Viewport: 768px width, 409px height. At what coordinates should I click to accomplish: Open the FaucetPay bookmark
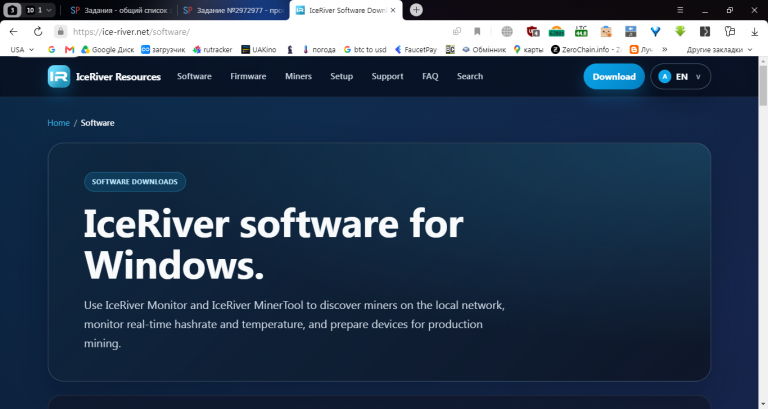416,49
